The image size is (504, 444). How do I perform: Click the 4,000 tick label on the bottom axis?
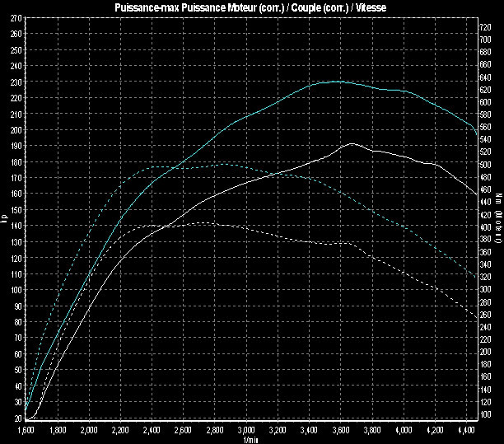[x=404, y=430]
